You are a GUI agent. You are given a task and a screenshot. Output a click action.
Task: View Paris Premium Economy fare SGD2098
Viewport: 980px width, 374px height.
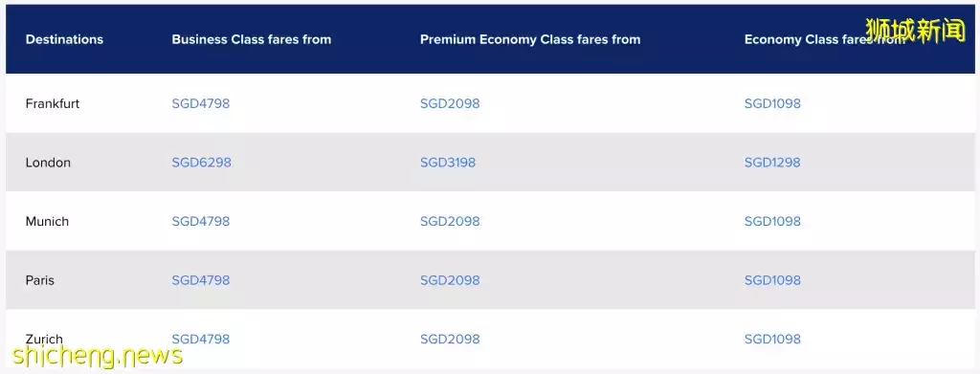pos(450,280)
